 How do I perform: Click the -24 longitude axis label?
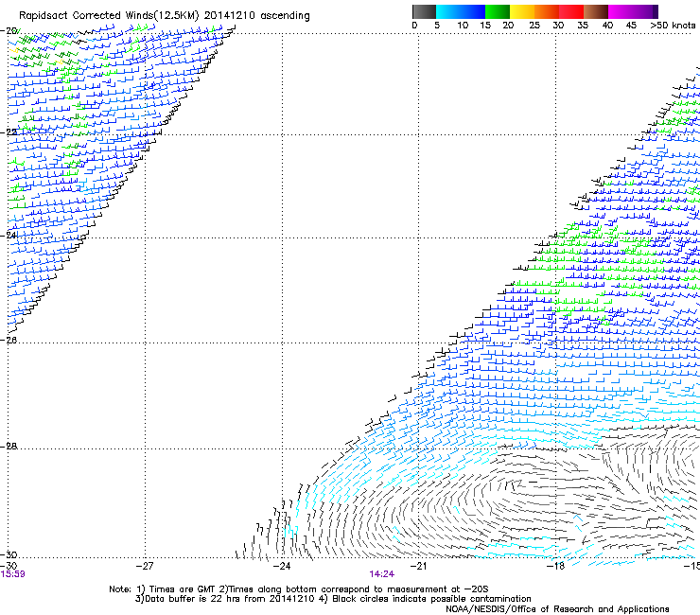[x=282, y=566]
